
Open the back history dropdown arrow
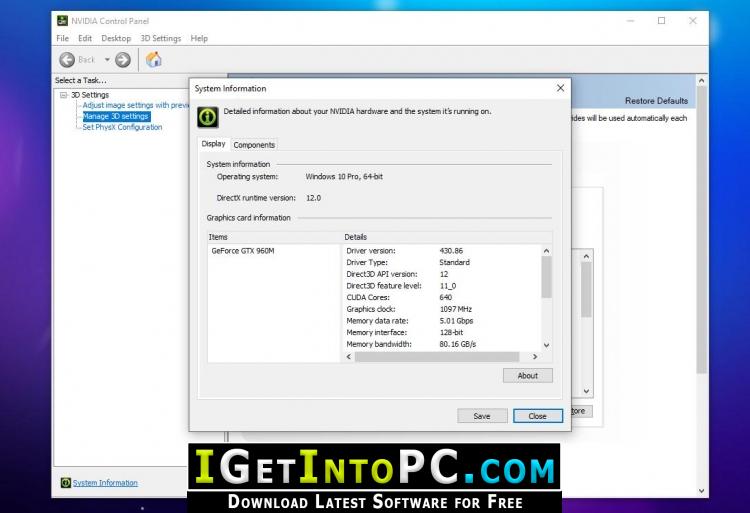click(107, 60)
